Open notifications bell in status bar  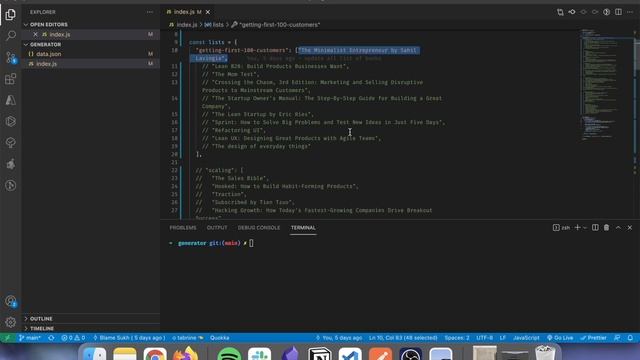[630, 338]
